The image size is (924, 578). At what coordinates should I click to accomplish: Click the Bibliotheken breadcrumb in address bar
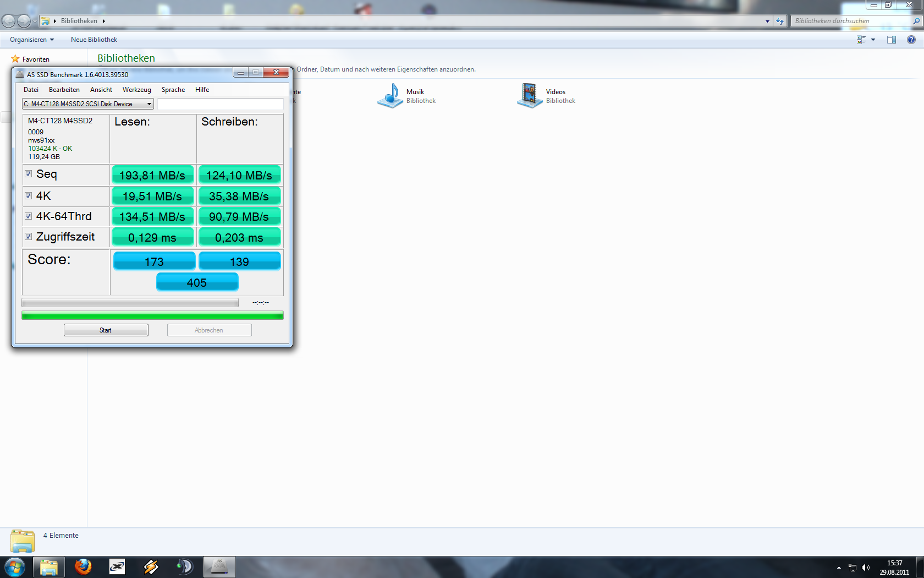79,21
